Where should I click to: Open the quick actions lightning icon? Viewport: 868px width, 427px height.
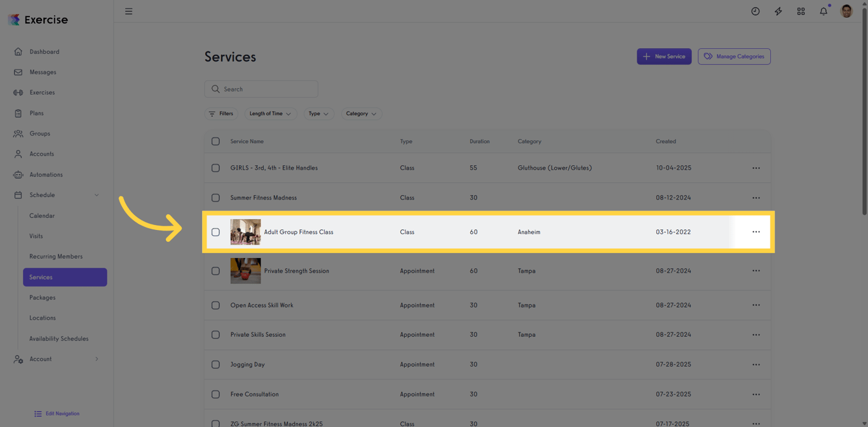tap(778, 11)
